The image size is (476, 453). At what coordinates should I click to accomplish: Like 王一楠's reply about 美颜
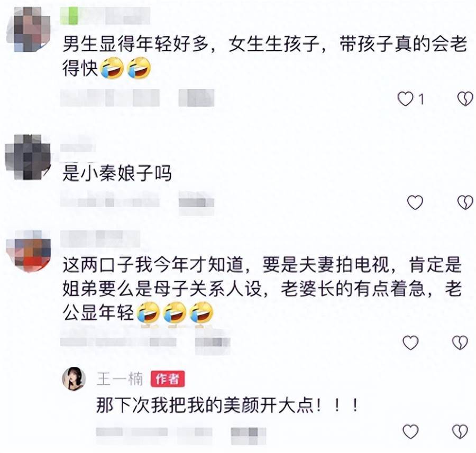pos(410,431)
